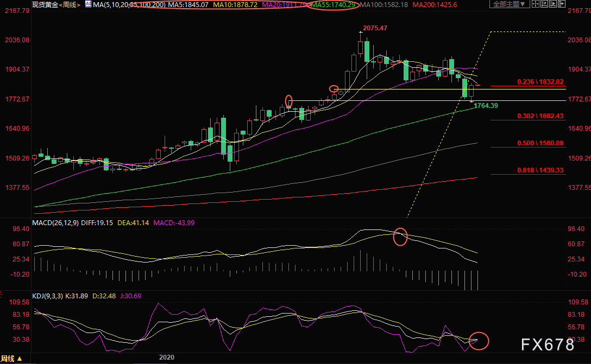591x364 pixels.
Task: Select the green MA55:1740.29 legend entry
Action: [334, 5]
